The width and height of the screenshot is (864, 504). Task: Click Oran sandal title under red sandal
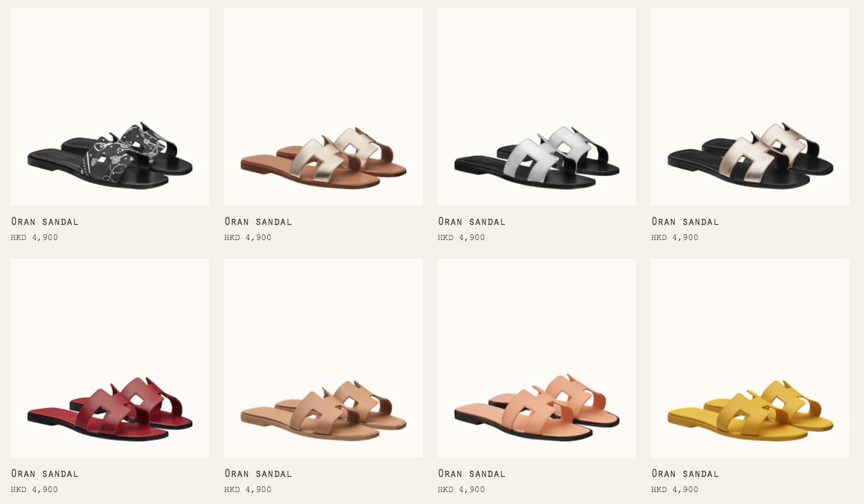[45, 473]
